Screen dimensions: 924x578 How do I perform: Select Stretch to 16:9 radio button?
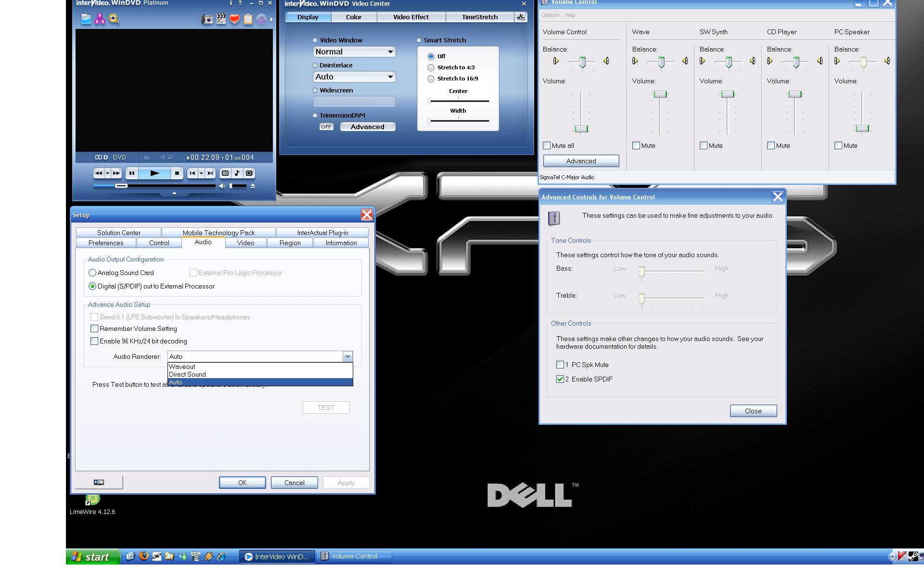431,79
